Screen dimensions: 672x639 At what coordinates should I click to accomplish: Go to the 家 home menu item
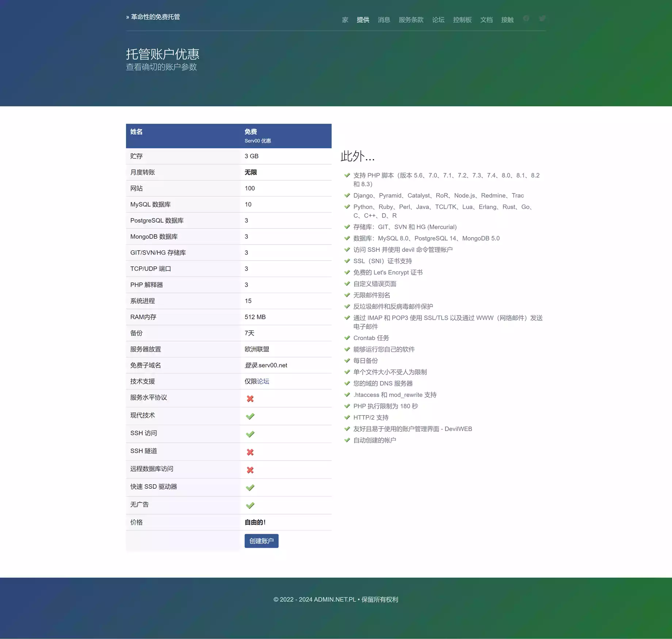pos(345,20)
